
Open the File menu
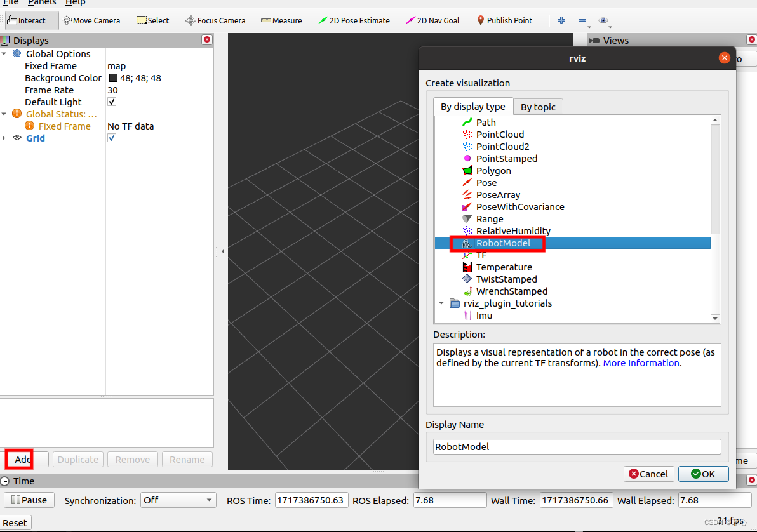11,3
